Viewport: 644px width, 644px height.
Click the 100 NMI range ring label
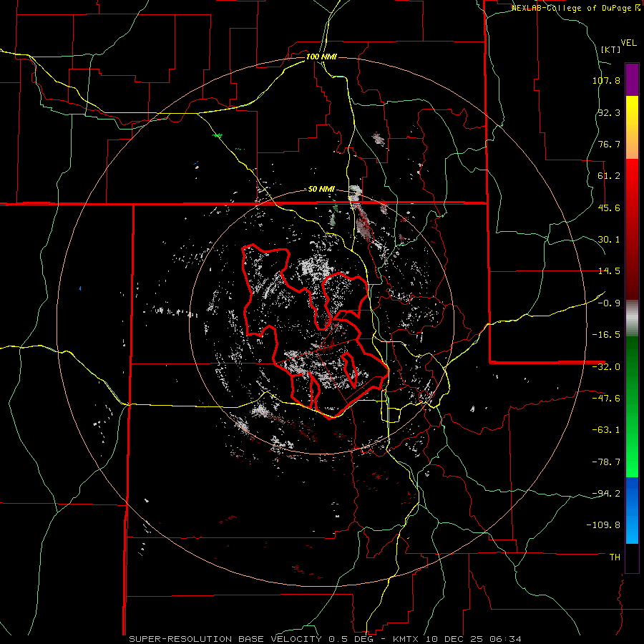coord(321,57)
